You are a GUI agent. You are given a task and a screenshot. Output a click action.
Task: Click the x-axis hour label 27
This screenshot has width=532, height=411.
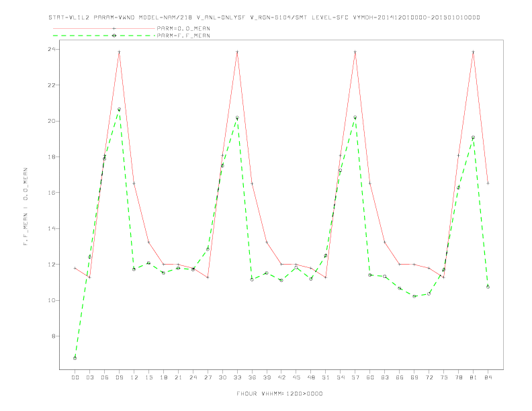(x=208, y=377)
